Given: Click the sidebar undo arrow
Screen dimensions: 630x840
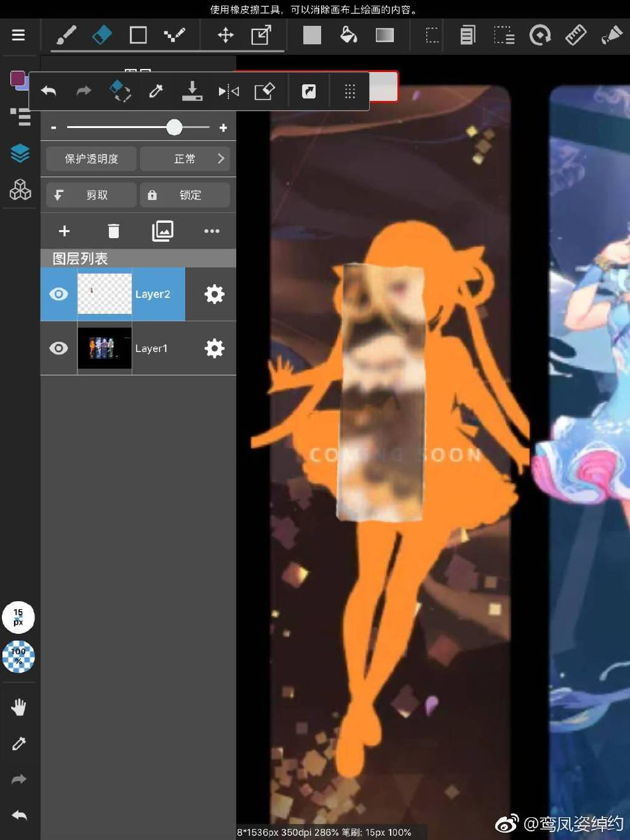Looking at the screenshot, I should coord(19,815).
